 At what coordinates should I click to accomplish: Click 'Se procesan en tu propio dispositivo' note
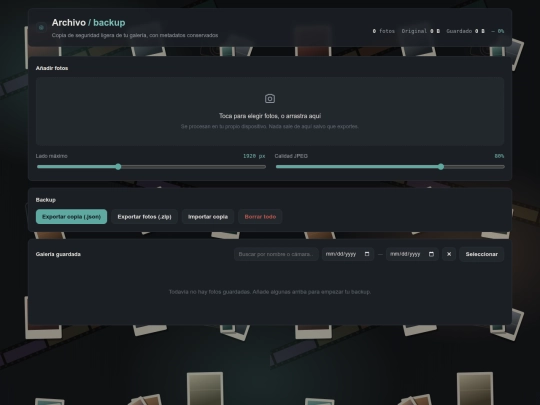(x=270, y=126)
